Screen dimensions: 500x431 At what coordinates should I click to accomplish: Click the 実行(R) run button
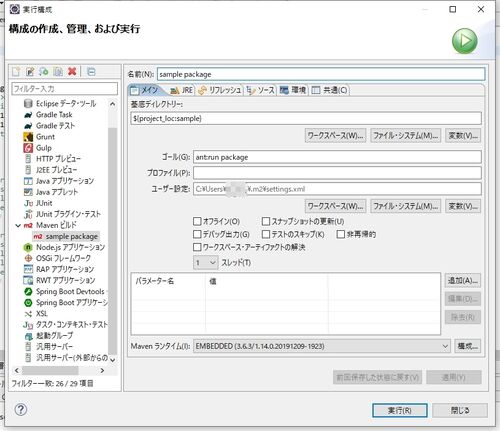click(400, 410)
